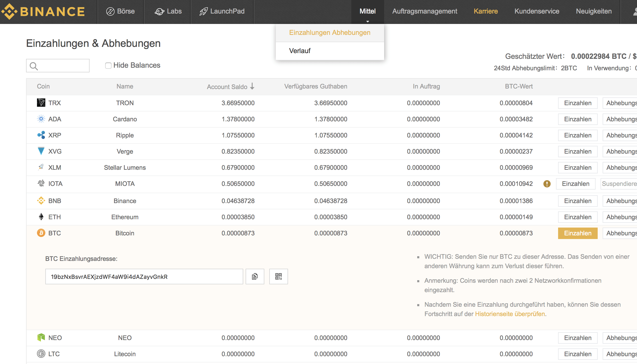Open the Börse menu

tap(120, 11)
